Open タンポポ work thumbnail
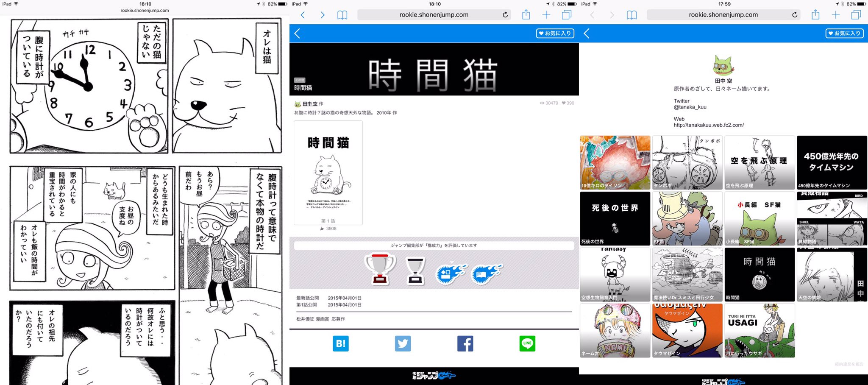868x385 pixels. [687, 162]
